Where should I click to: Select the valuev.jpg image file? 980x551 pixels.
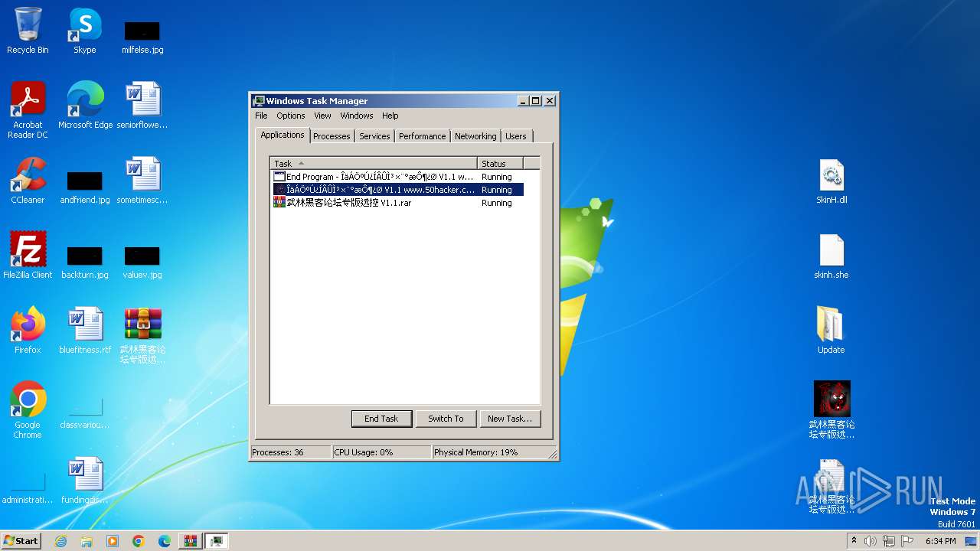tap(142, 262)
